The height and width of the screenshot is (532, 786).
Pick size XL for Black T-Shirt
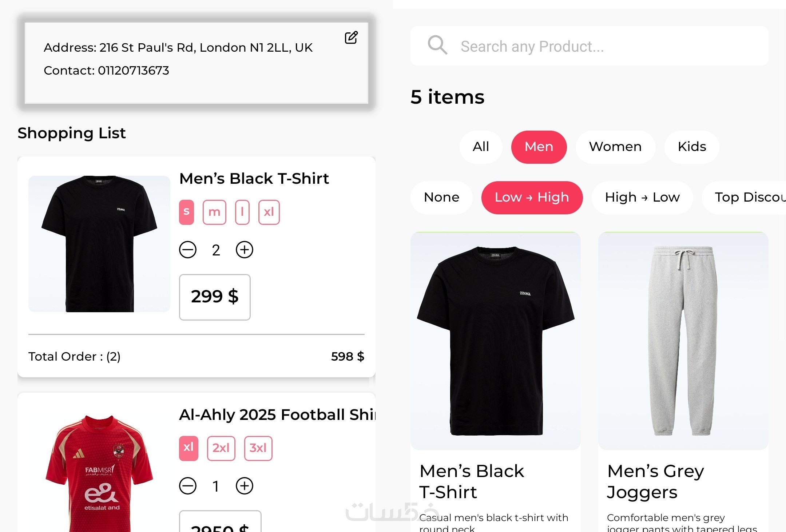pyautogui.click(x=269, y=212)
